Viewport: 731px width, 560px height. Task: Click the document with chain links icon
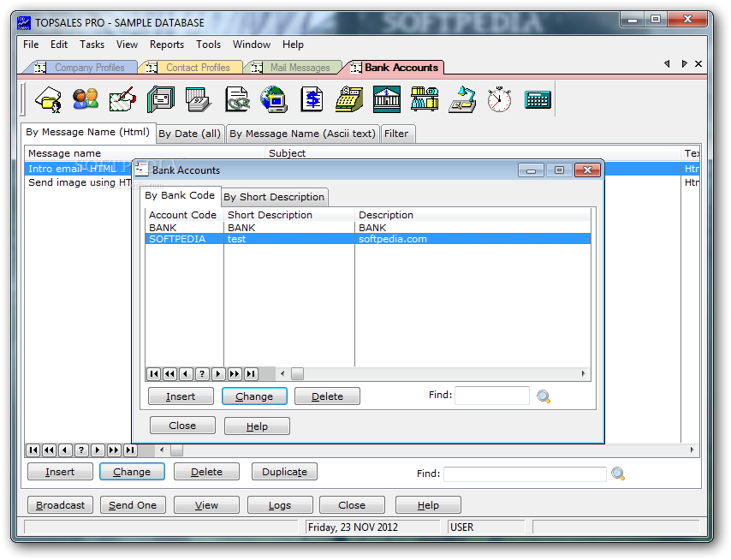point(237,100)
